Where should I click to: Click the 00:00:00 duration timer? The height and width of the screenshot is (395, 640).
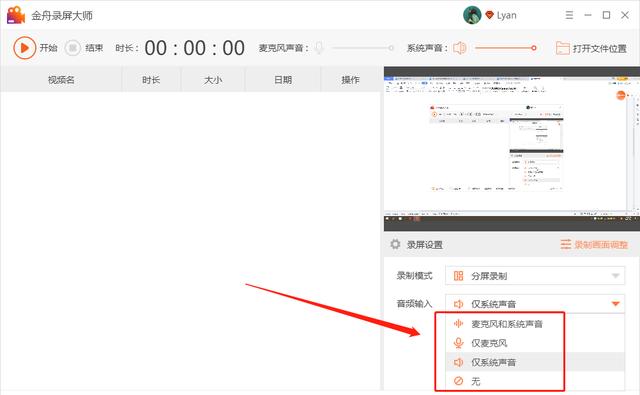(x=195, y=48)
